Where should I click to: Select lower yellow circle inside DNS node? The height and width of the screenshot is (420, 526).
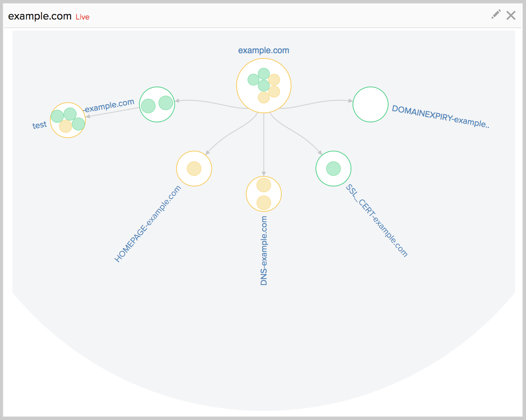pyautogui.click(x=264, y=203)
